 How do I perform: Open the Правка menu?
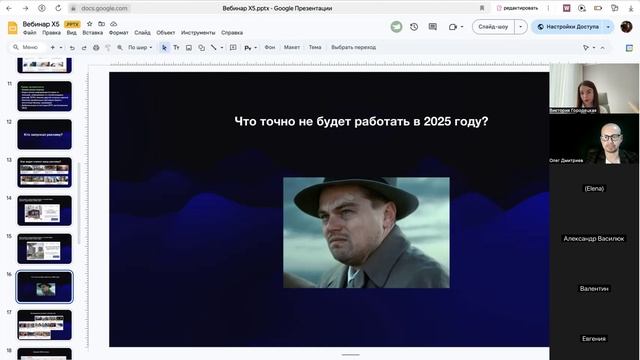point(51,33)
